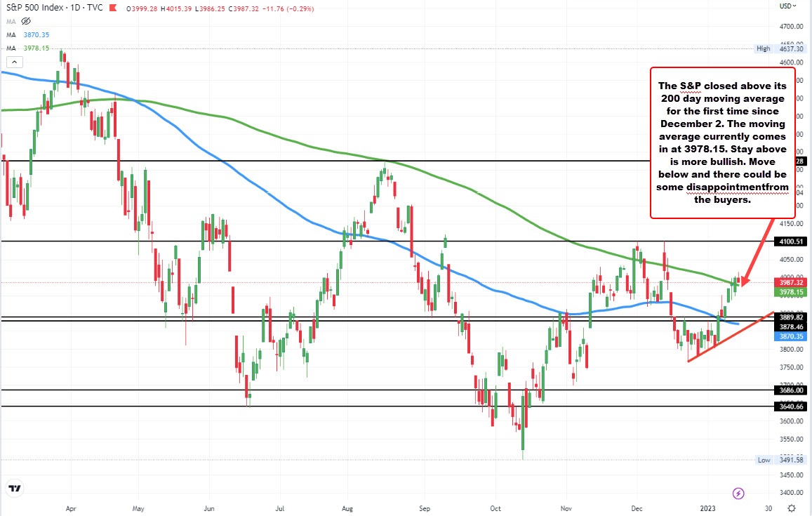Click the Jul label on time axis
Image resolution: width=812 pixels, height=516 pixels.
click(x=279, y=509)
